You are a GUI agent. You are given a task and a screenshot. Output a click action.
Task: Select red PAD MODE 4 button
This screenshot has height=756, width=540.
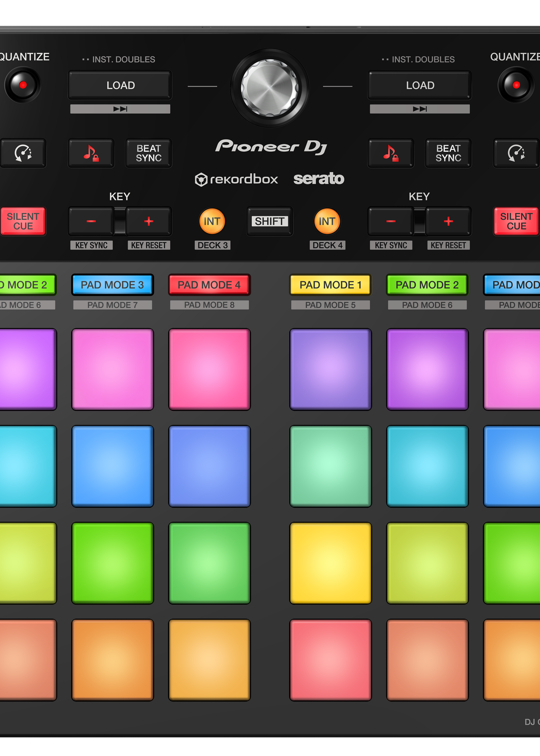pyautogui.click(x=209, y=285)
